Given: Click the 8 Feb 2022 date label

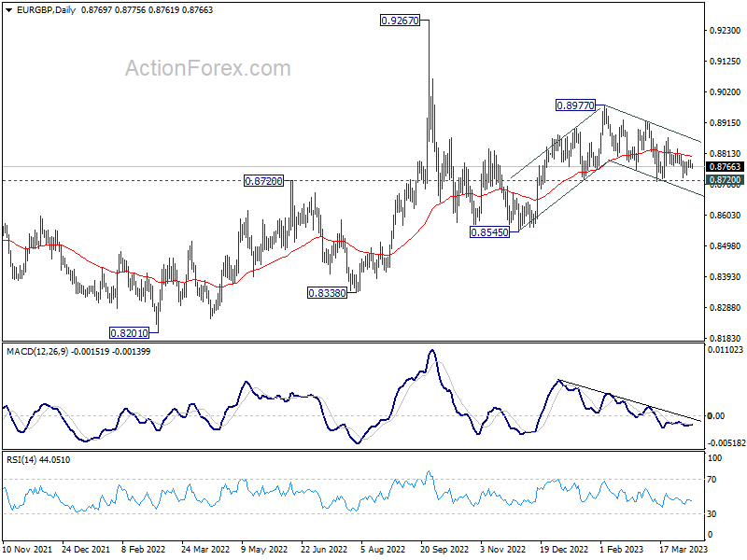Looking at the screenshot, I should click(143, 550).
